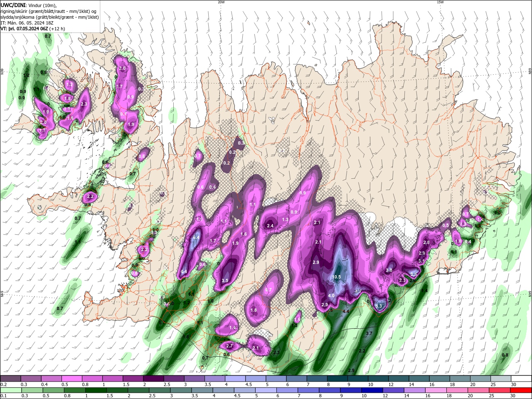Image resolution: width=532 pixels, height=399 pixels.
Task: Click the initial time 06. 05. 2024 18Z line
Action: point(28,23)
